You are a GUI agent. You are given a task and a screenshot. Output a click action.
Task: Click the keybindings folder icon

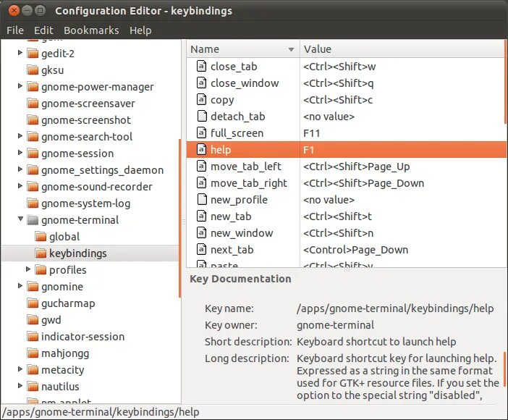coord(41,253)
